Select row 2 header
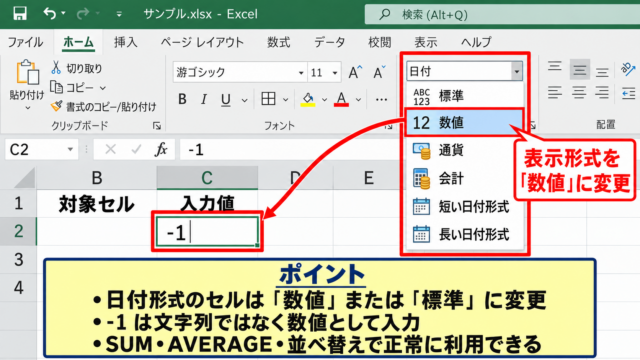The width and height of the screenshot is (640, 360). [x=18, y=231]
